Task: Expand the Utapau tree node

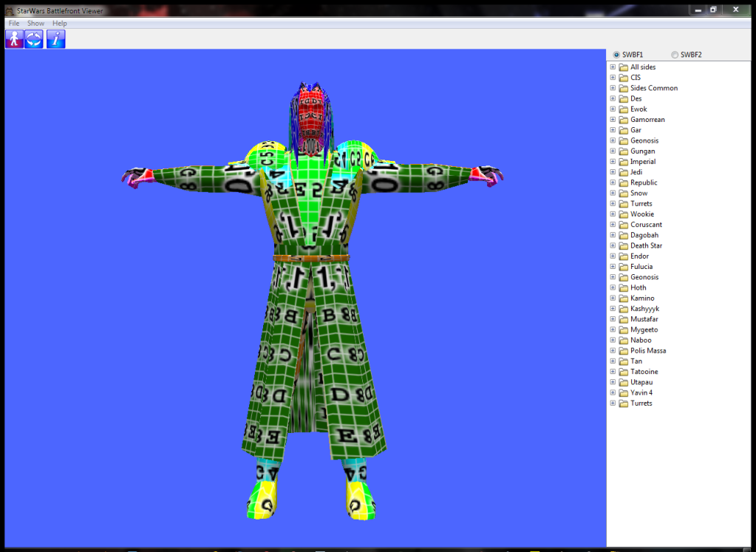Action: [613, 382]
